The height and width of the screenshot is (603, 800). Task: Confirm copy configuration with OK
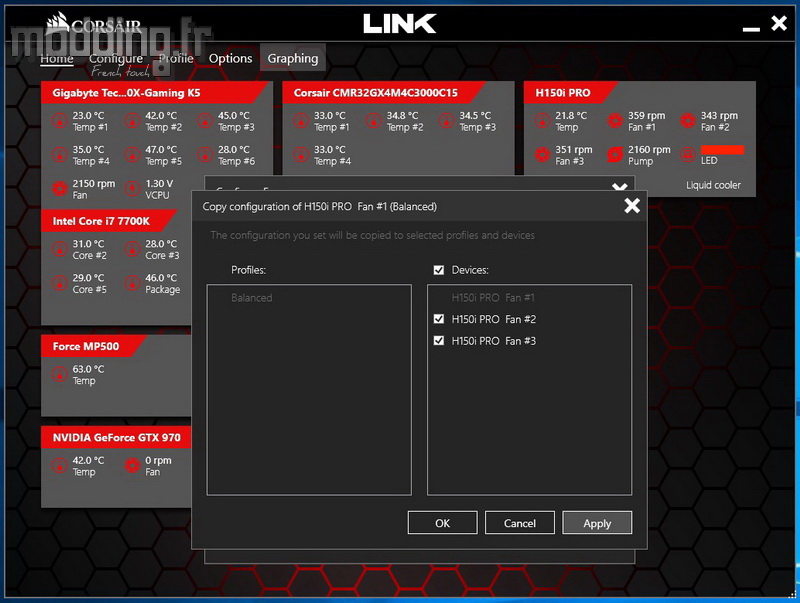click(442, 523)
